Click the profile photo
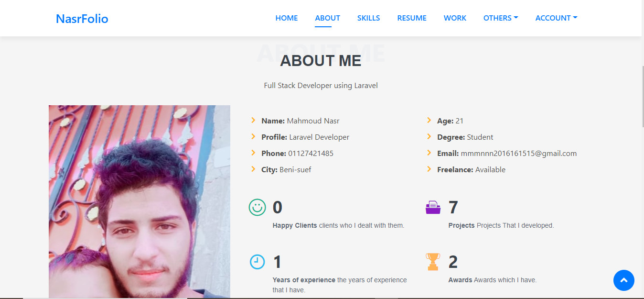Screen dimensions: 644x299 pyautogui.click(x=140, y=201)
